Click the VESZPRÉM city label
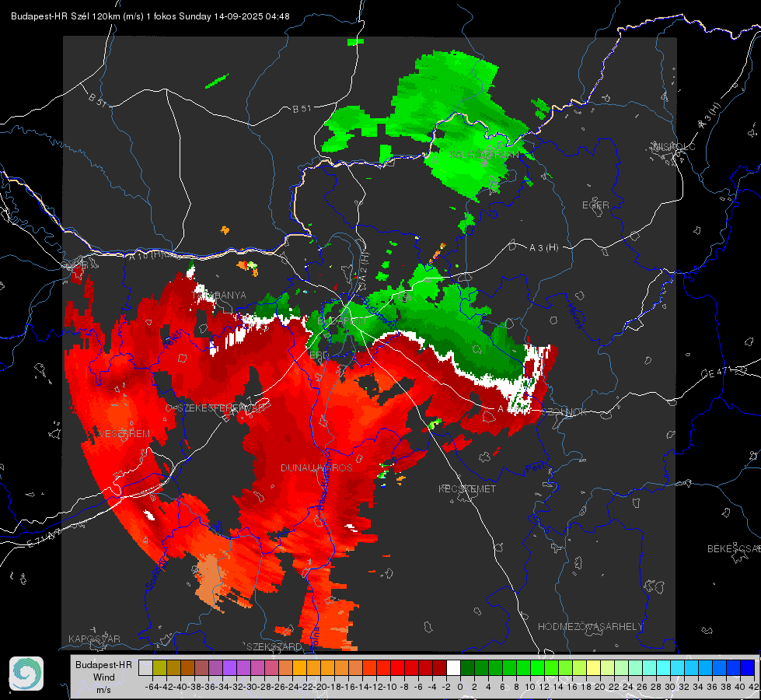761x700 pixels. (124, 433)
